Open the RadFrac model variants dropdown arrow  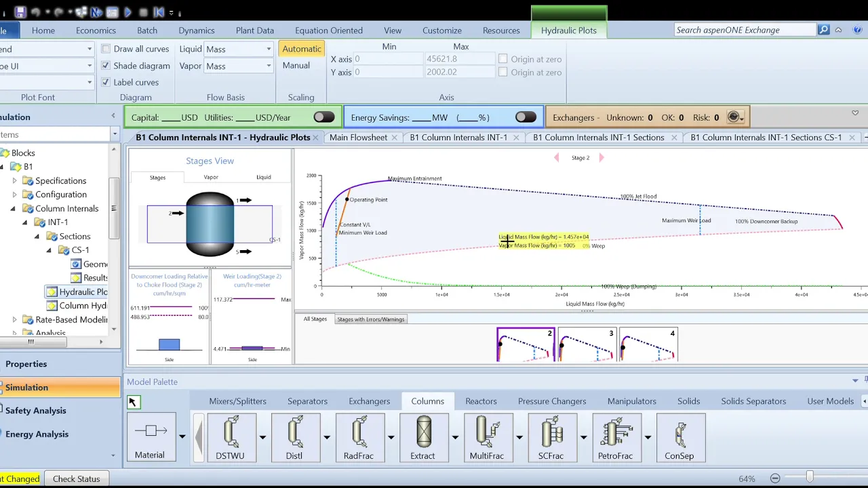tap(391, 438)
